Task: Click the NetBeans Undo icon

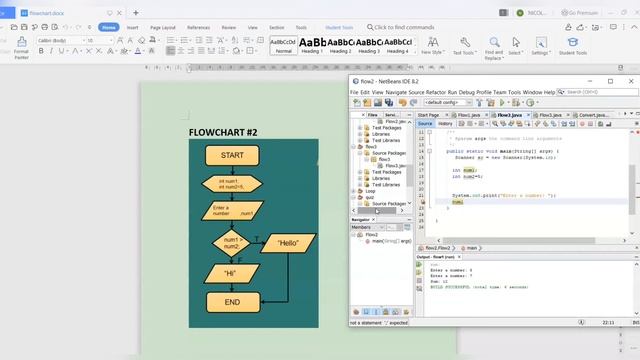Action: 403,102
